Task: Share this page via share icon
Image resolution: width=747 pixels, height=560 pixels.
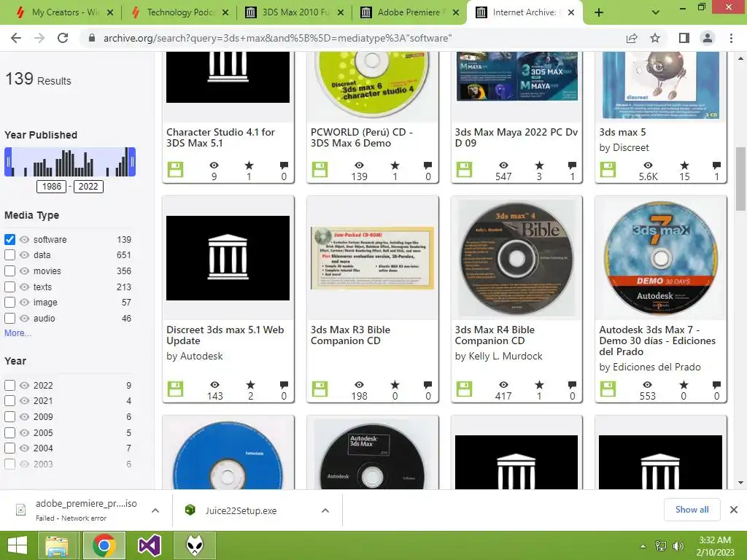Action: click(x=632, y=38)
